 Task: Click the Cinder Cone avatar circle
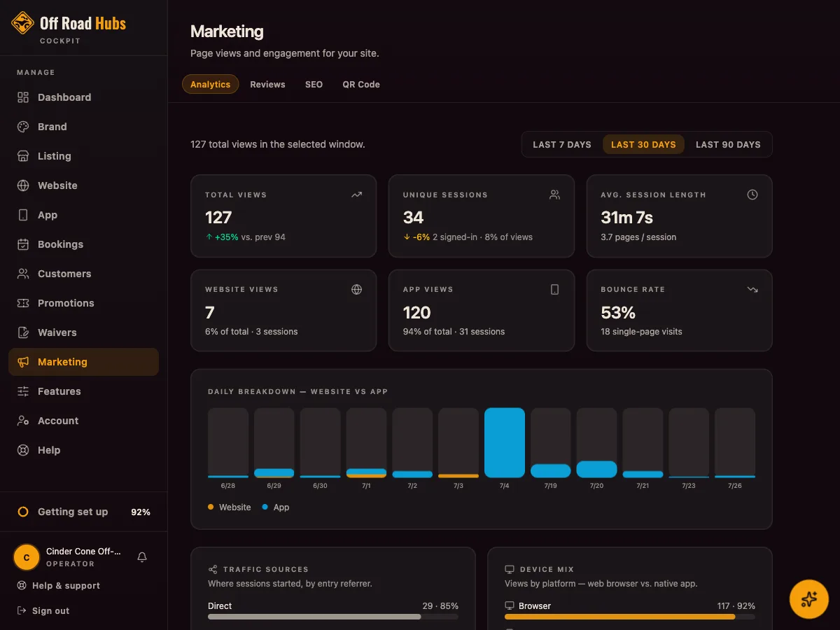pos(27,557)
